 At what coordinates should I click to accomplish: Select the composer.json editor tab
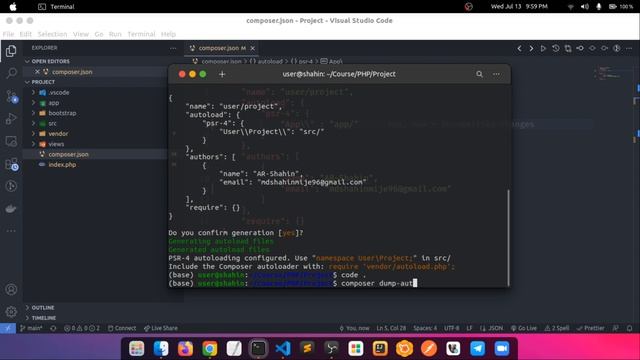pyautogui.click(x=222, y=48)
